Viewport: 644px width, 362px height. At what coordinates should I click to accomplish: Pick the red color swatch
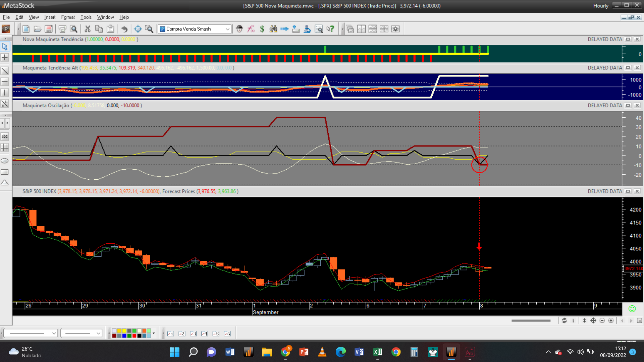click(x=134, y=336)
